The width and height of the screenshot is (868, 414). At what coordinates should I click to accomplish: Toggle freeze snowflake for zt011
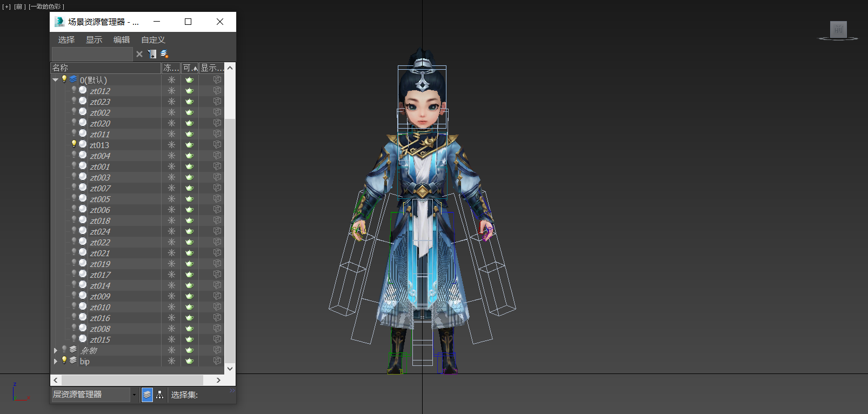[x=171, y=134]
